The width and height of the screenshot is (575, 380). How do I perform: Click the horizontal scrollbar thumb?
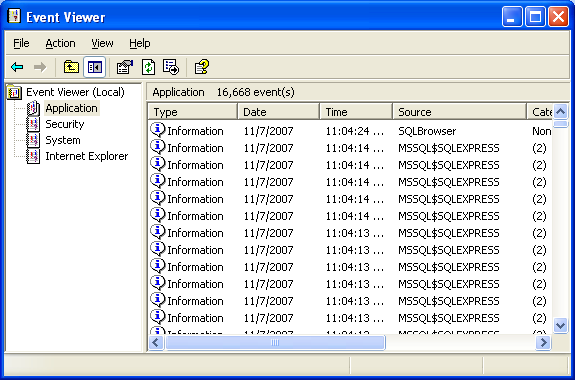[x=275, y=343]
